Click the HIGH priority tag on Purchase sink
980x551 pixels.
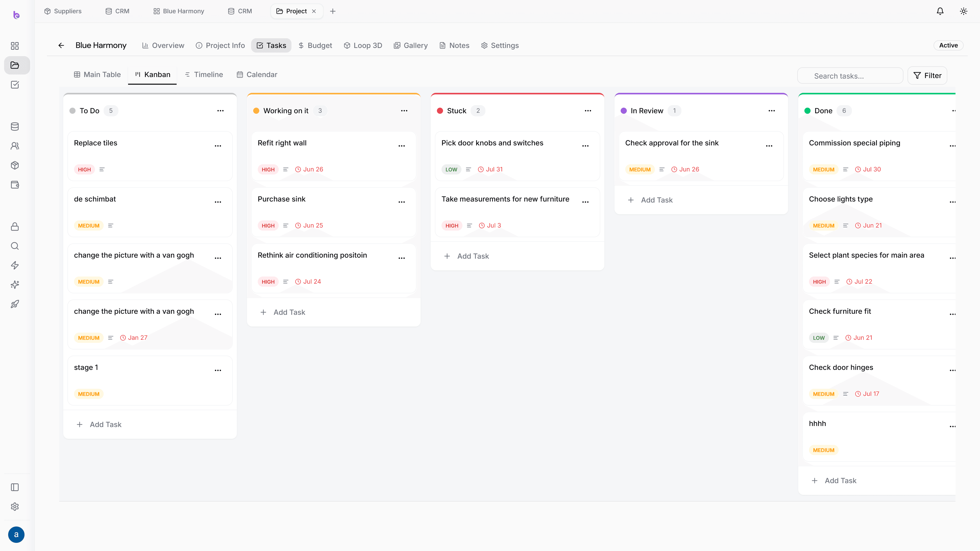[268, 226]
